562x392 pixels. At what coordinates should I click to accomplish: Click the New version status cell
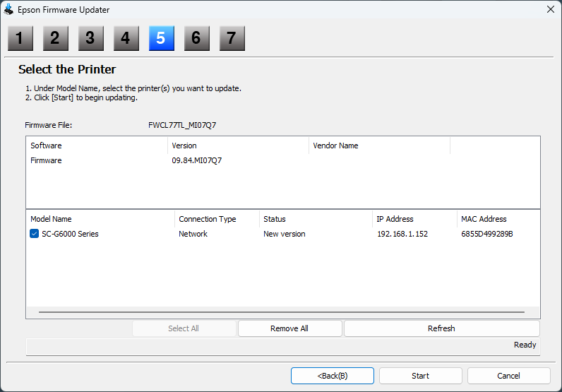[x=285, y=234]
